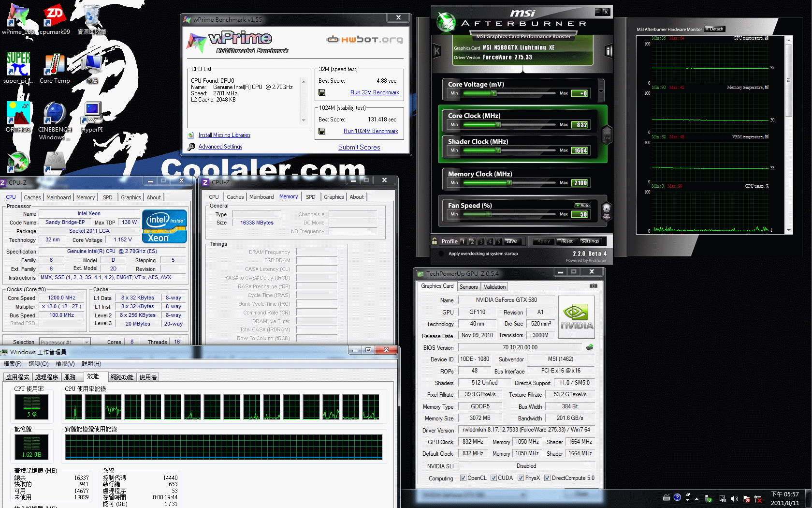Viewport: 812px width, 508px height.
Task: Click the Link clocks icon in Afterburner
Action: [x=607, y=134]
